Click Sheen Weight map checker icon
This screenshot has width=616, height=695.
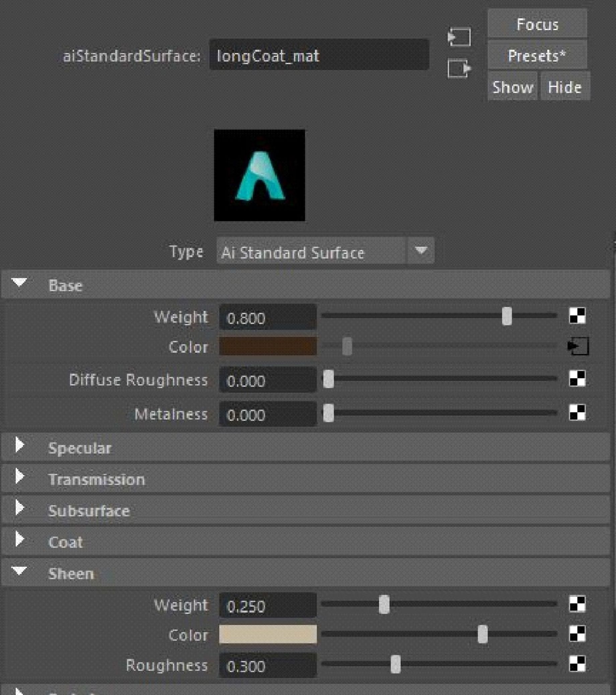(x=577, y=604)
